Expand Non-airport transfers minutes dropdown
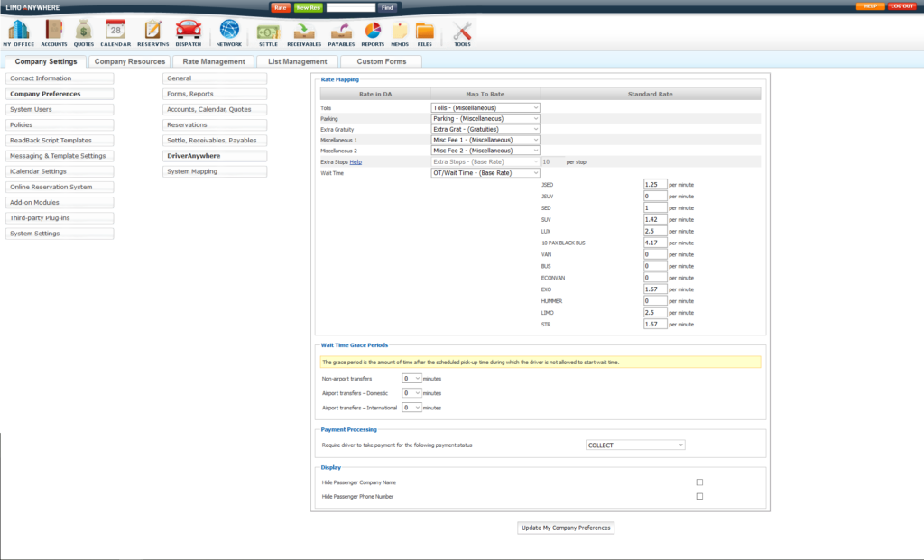Screen dimensions: 924x560 click(x=411, y=379)
